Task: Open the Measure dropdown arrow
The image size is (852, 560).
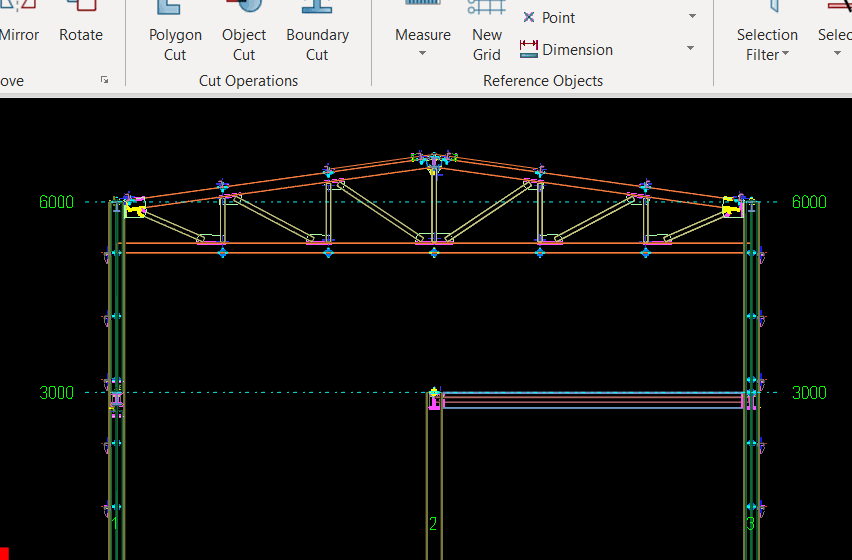Action: [x=423, y=54]
